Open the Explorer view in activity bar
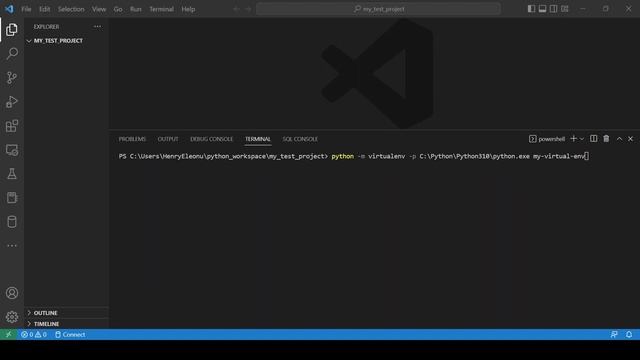This screenshot has height=360, width=640. (12, 29)
